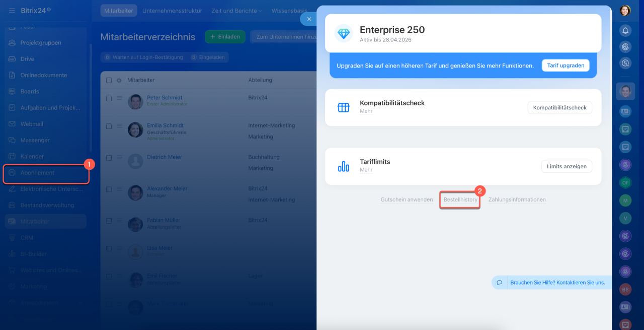Filter by Warten auf Login-Bestätigung
This screenshot has height=330, width=644.
tap(143, 57)
